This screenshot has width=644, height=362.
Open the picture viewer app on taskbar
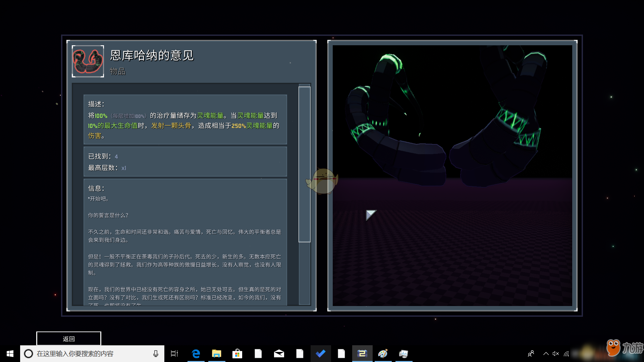(x=404, y=354)
